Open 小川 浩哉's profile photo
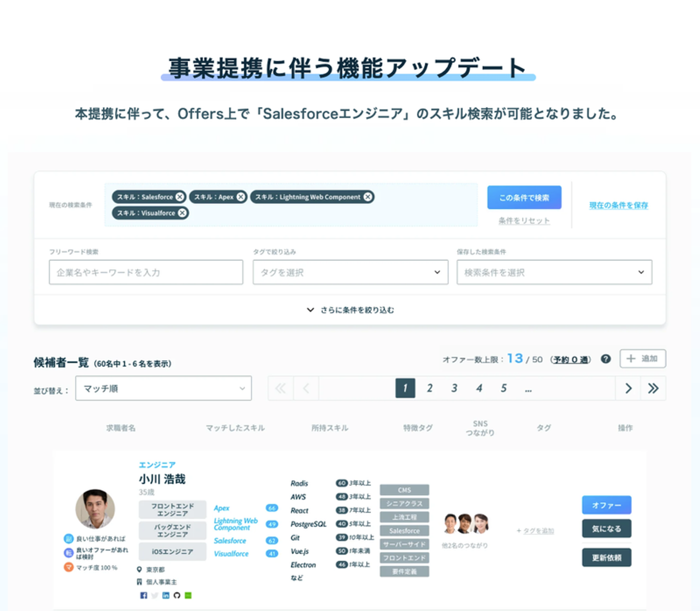This screenshot has height=611, width=700. pyautogui.click(x=95, y=509)
